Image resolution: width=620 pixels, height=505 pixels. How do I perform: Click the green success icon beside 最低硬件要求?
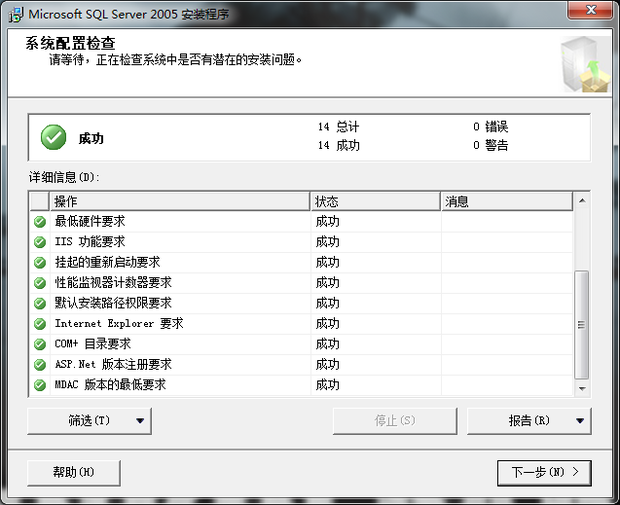[x=40, y=221]
